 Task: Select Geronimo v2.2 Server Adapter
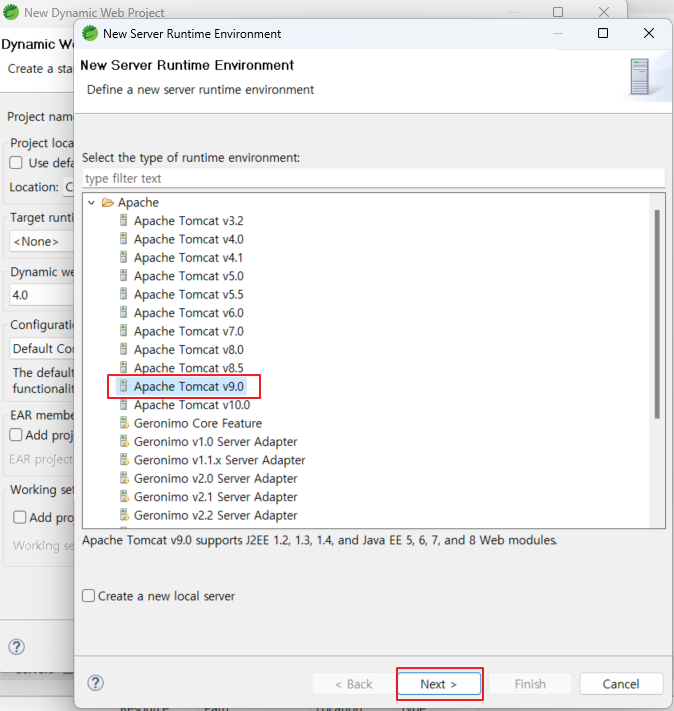[x=215, y=516]
